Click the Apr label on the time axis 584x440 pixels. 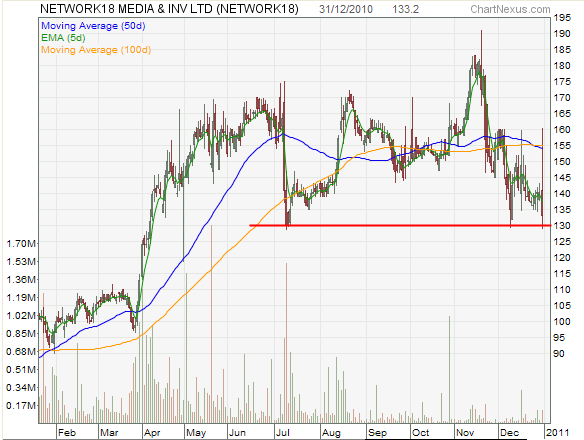tap(152, 433)
